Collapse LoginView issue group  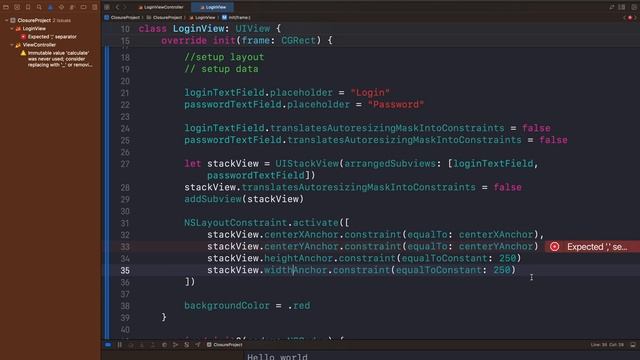(x=12, y=29)
